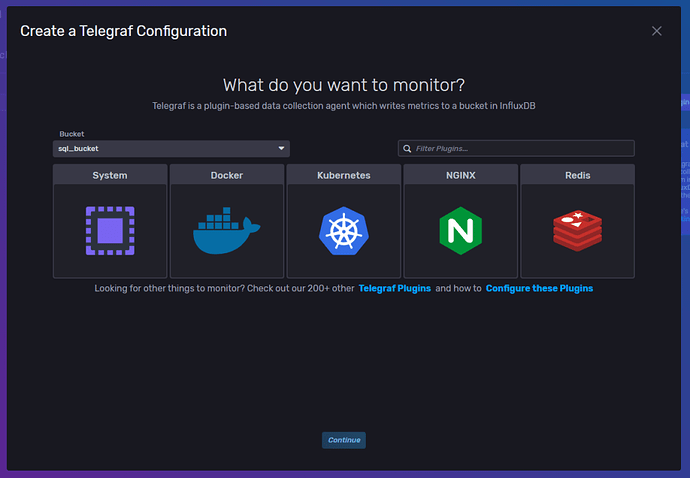Select the NGINX hexagon logo

[x=461, y=231]
